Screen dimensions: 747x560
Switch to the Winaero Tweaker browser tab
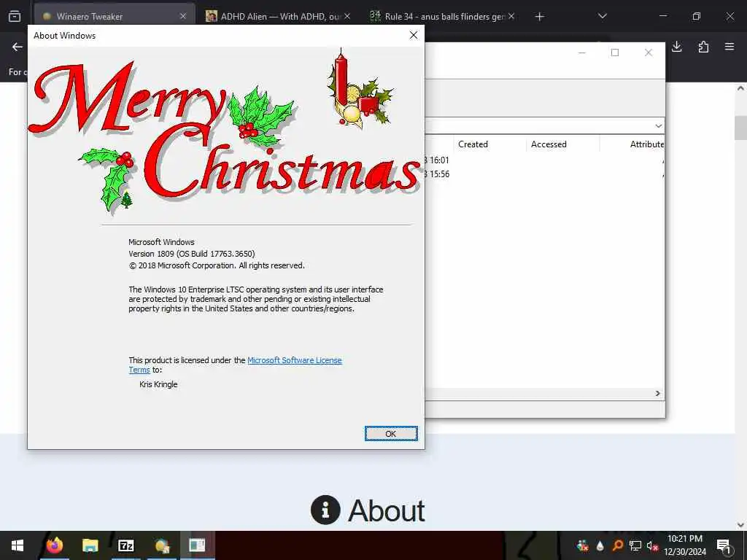click(115, 16)
